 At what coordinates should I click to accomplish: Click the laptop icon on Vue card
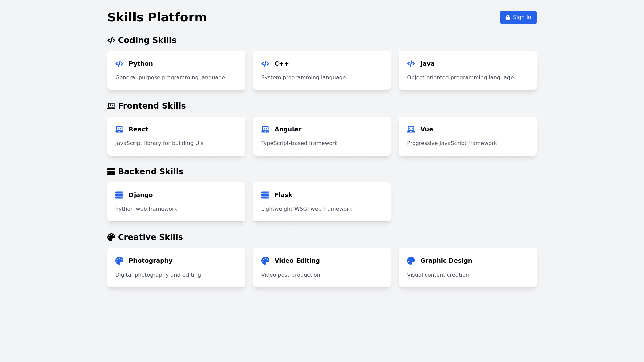(x=411, y=129)
